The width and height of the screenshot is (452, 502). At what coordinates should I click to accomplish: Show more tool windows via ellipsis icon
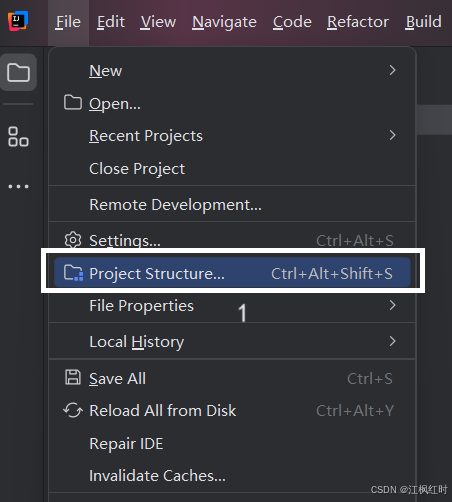pos(18,186)
